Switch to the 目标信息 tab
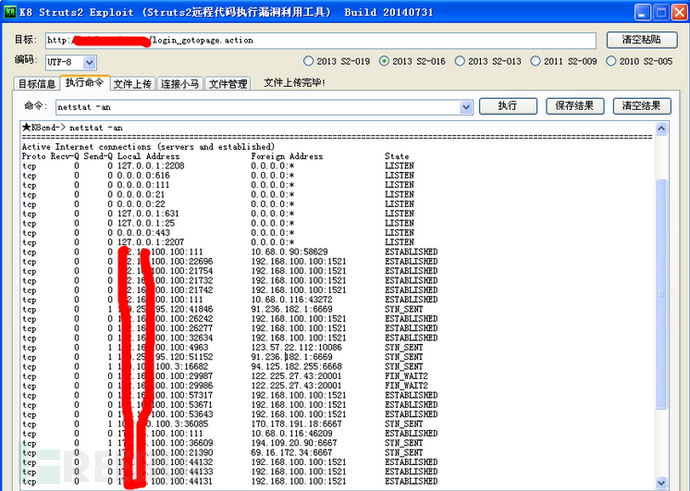 point(37,84)
